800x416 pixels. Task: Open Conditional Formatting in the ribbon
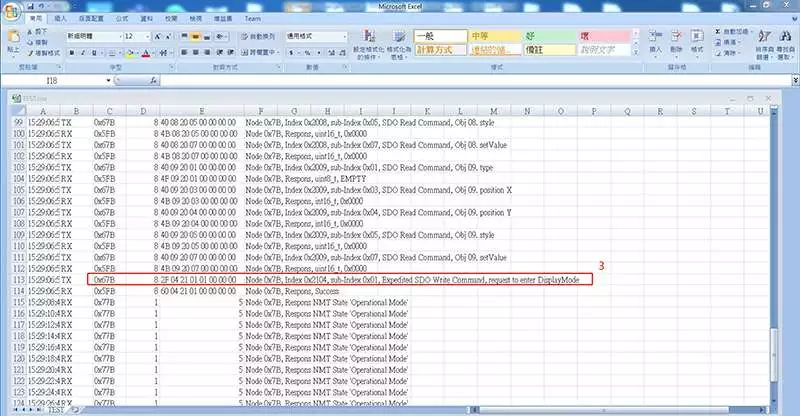click(x=368, y=43)
